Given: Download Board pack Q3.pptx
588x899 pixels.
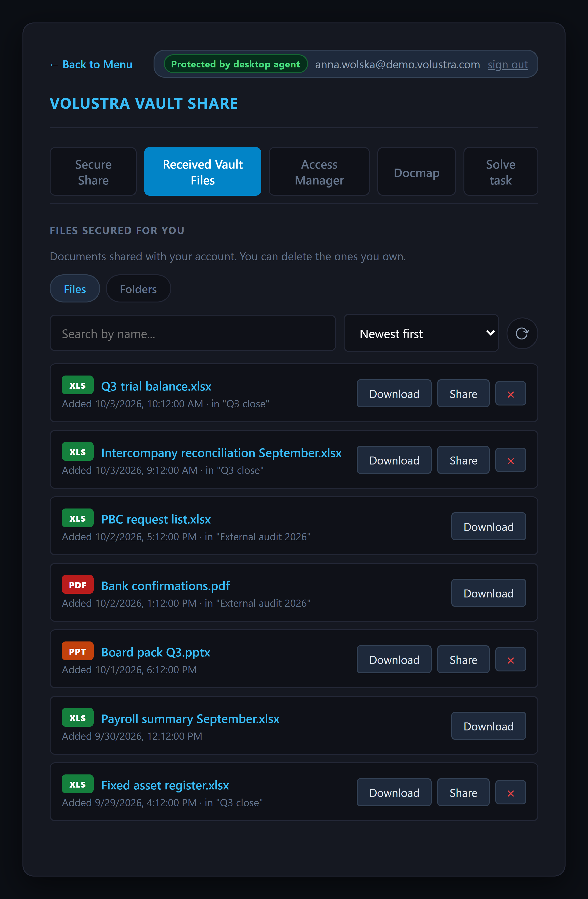Looking at the screenshot, I should 394,660.
